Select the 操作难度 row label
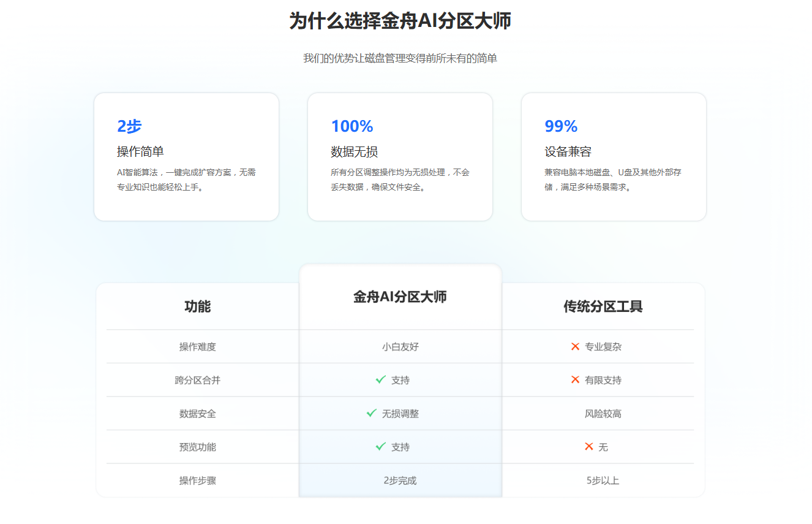812x524 pixels. (198, 347)
